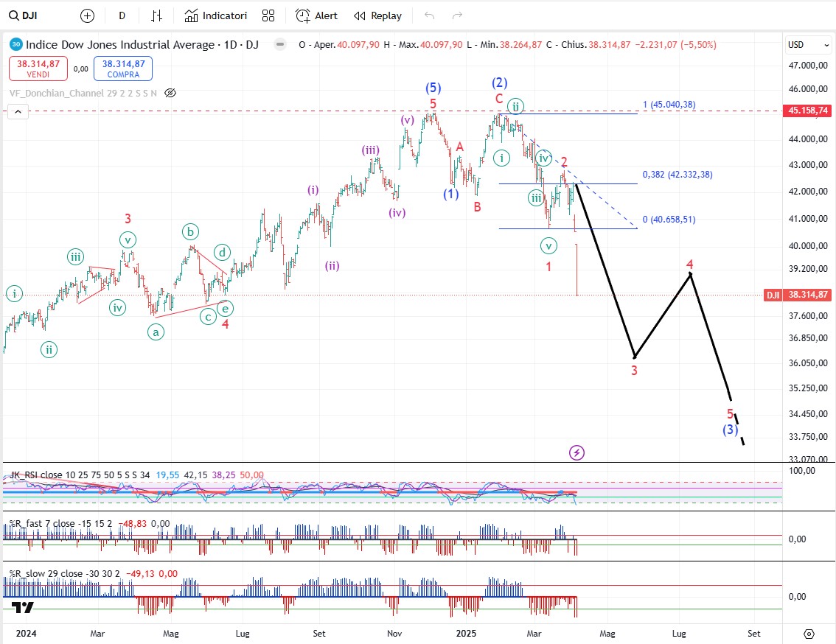Select the blue (5) wave label
Image resolution: width=836 pixels, height=644 pixels.
click(x=433, y=88)
